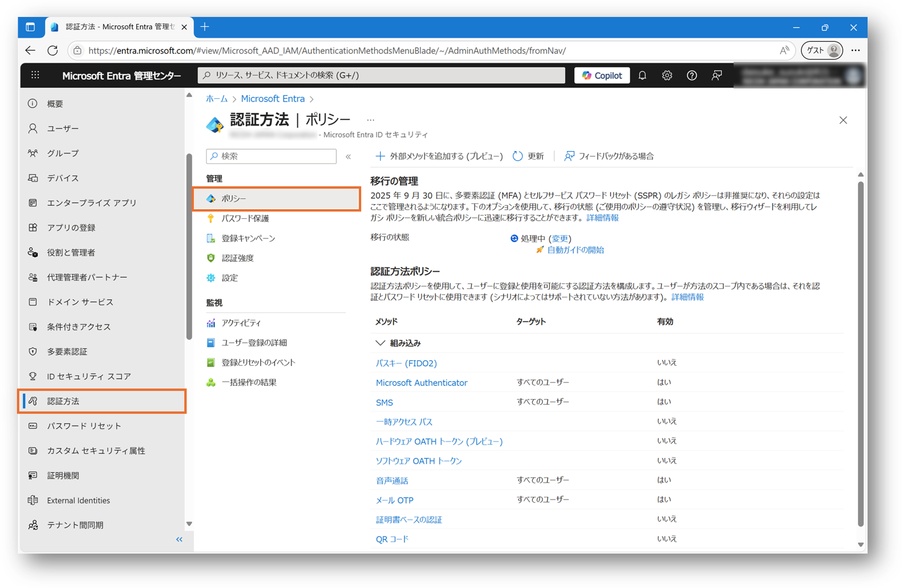
Task: Click 自動ガイドの開始 link
Action: coord(575,250)
